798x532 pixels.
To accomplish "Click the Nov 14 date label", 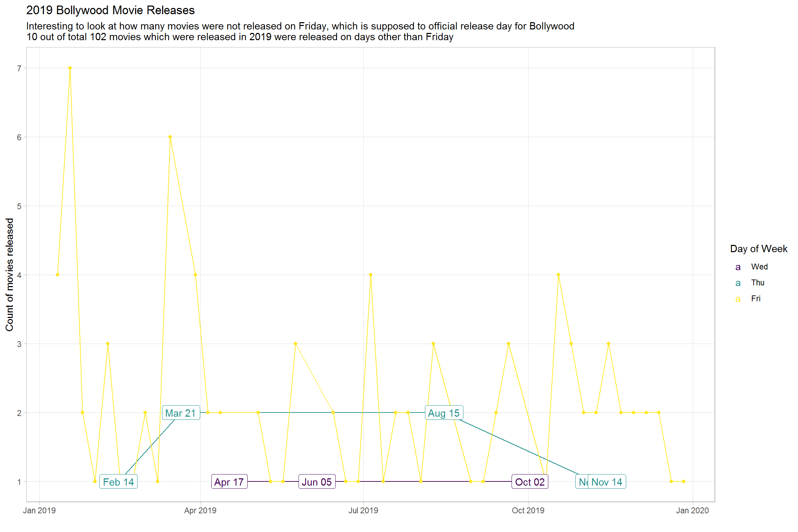I will [607, 482].
